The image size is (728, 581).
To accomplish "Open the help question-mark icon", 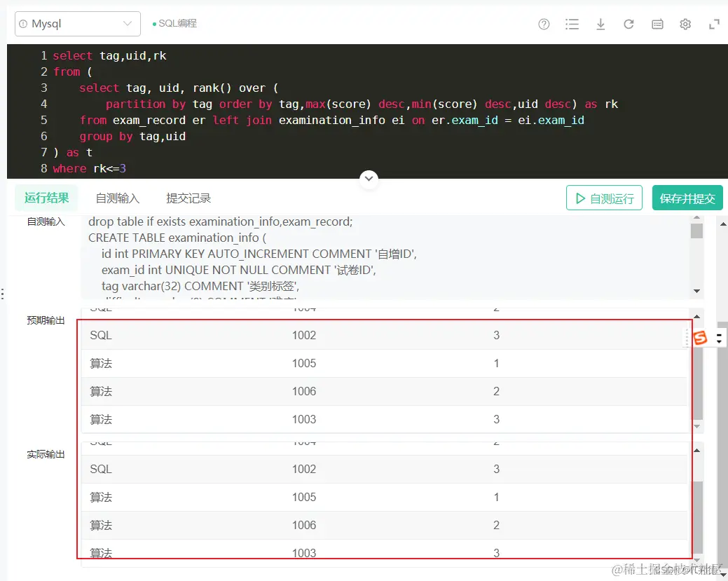I will [544, 24].
